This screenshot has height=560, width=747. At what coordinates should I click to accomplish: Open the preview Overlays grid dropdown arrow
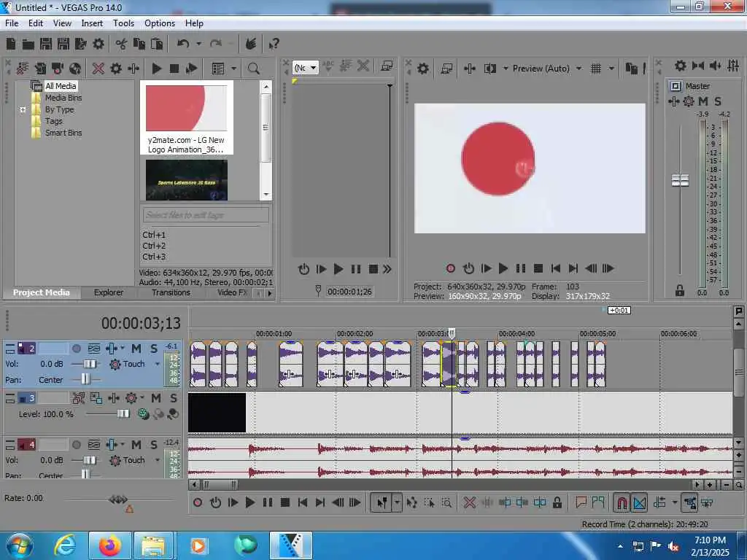click(x=611, y=69)
